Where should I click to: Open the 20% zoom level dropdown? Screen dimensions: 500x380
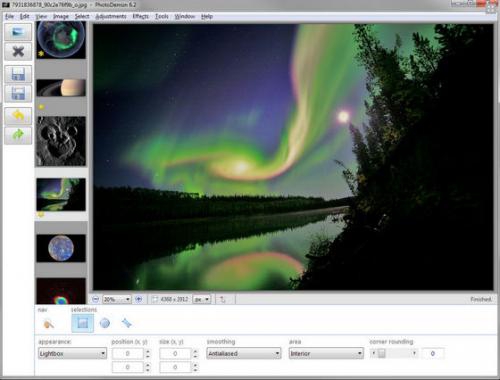tap(117, 299)
